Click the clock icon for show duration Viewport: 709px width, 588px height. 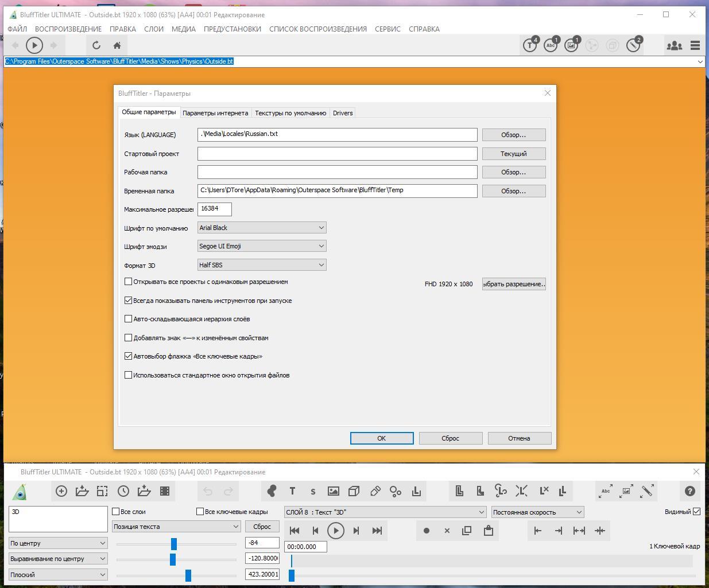point(123,491)
